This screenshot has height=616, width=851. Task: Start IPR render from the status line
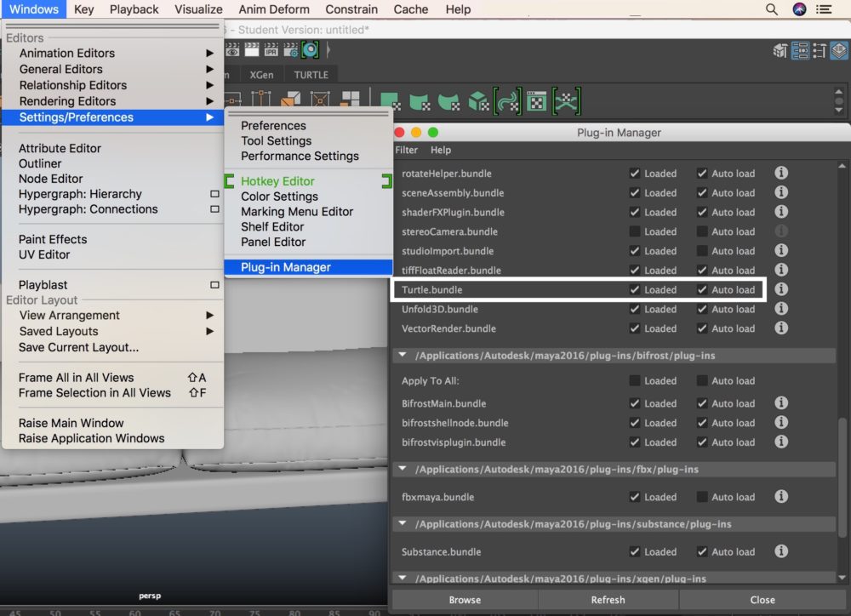271,50
